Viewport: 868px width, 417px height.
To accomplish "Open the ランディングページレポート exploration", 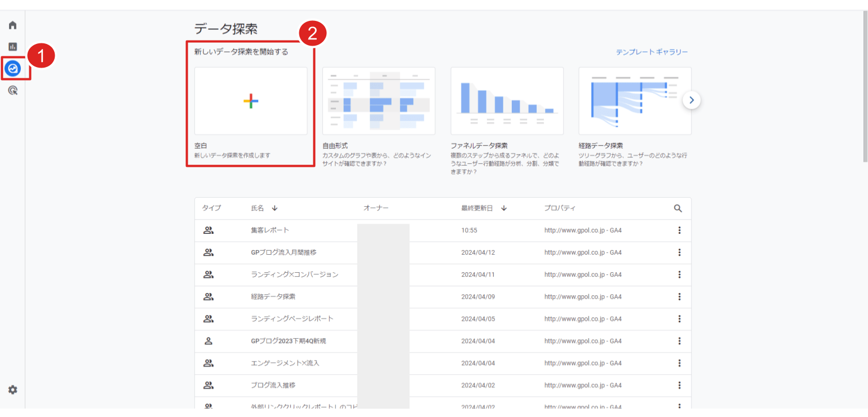I will (292, 319).
